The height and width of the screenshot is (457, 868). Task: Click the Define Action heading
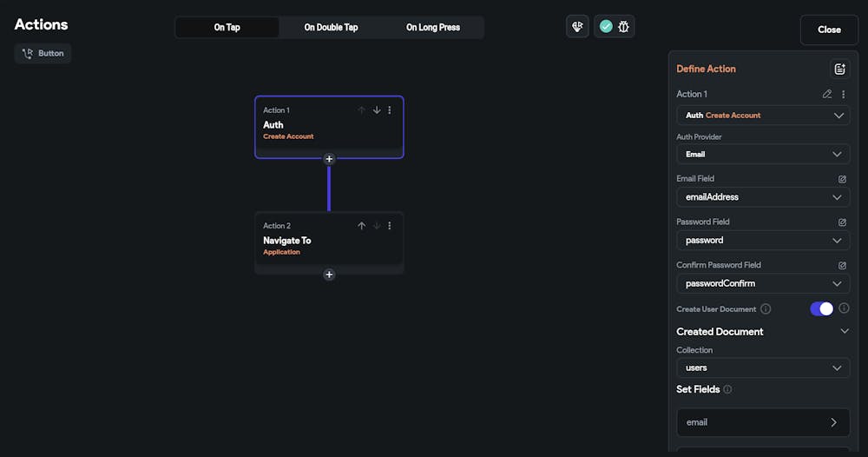706,69
